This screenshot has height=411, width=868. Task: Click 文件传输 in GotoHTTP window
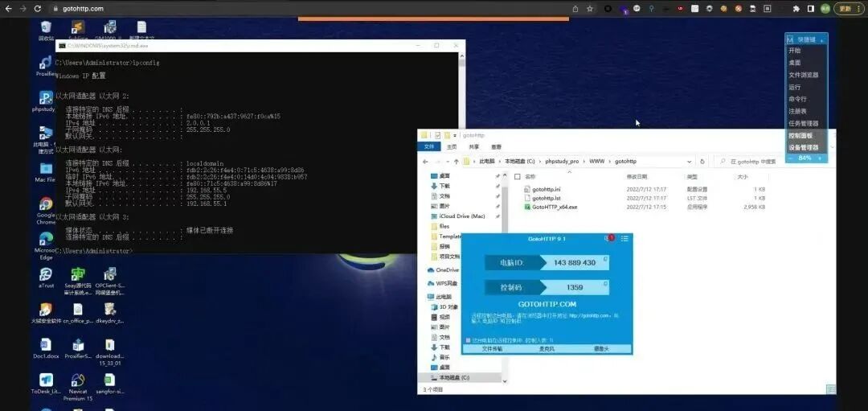tap(492, 350)
